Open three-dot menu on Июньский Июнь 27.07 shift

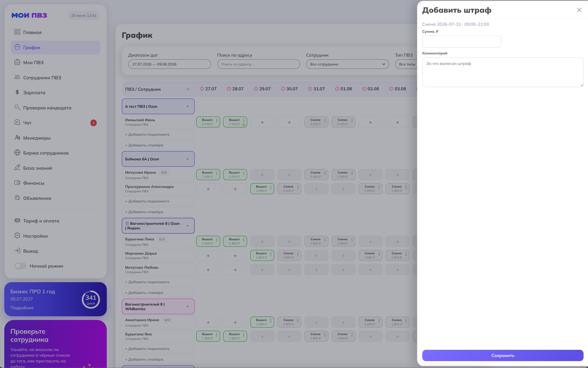(x=217, y=120)
